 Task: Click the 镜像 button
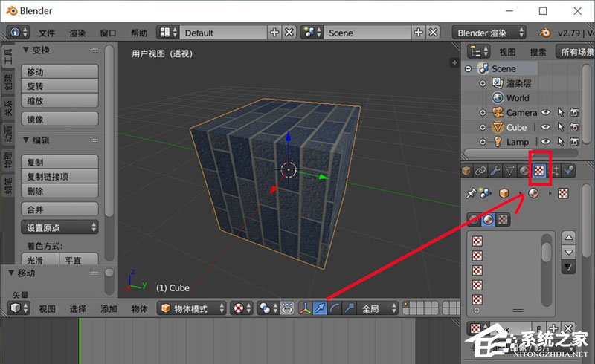pos(61,119)
